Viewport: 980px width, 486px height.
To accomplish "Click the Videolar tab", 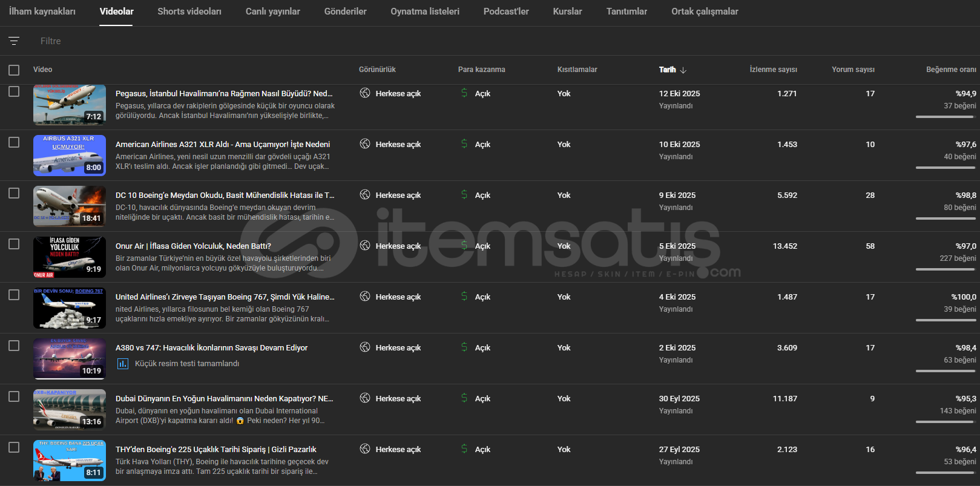I will (x=117, y=11).
